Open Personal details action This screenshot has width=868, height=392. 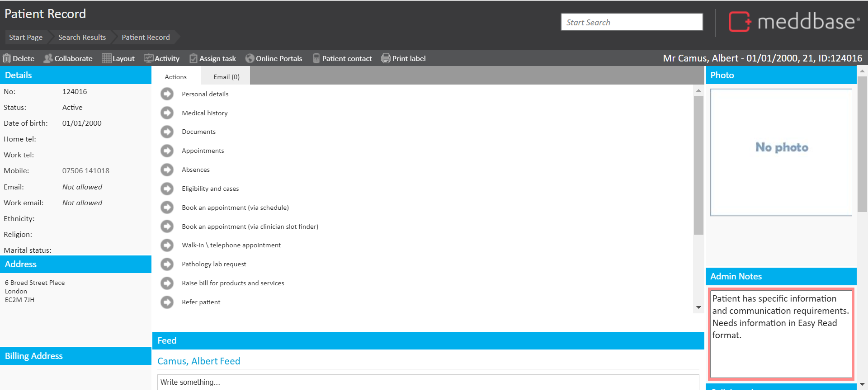pyautogui.click(x=205, y=94)
